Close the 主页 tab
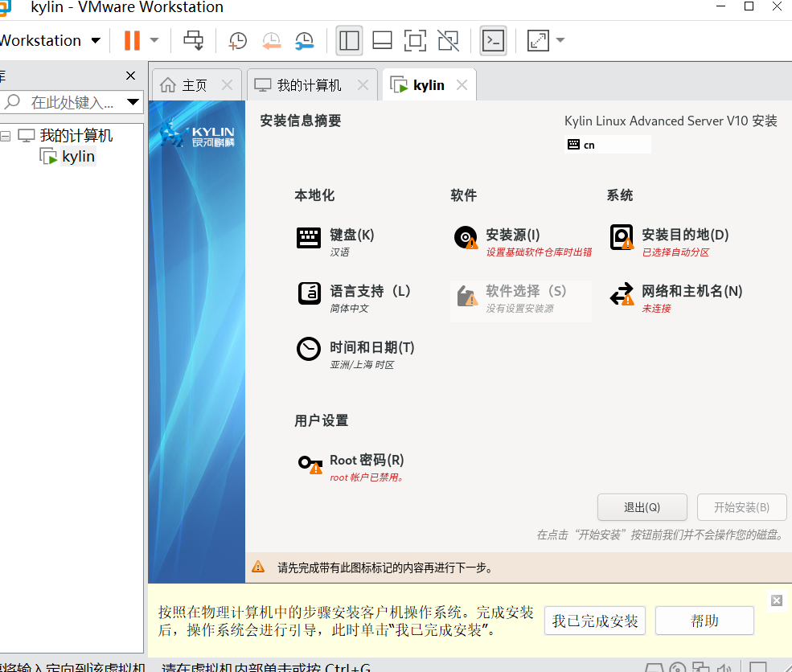 coord(228,85)
